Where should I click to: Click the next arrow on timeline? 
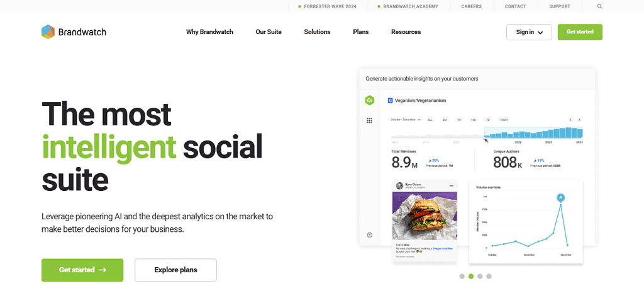(x=579, y=120)
